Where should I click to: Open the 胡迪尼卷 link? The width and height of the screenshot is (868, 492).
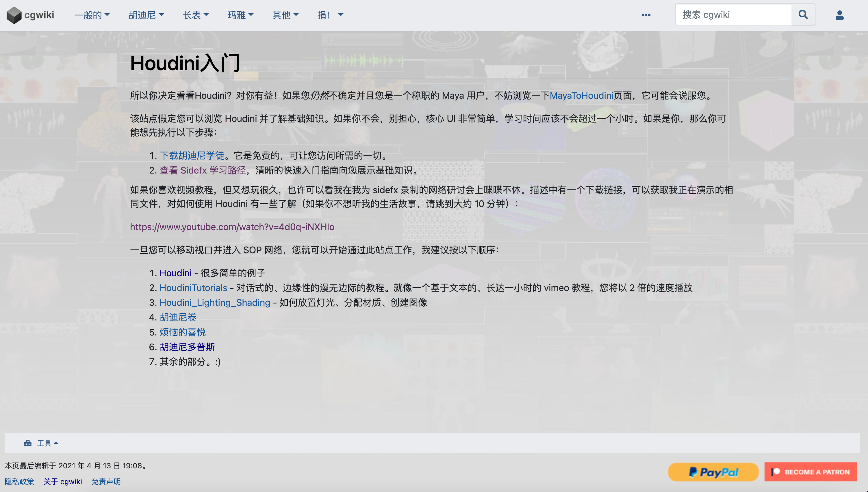pyautogui.click(x=178, y=317)
